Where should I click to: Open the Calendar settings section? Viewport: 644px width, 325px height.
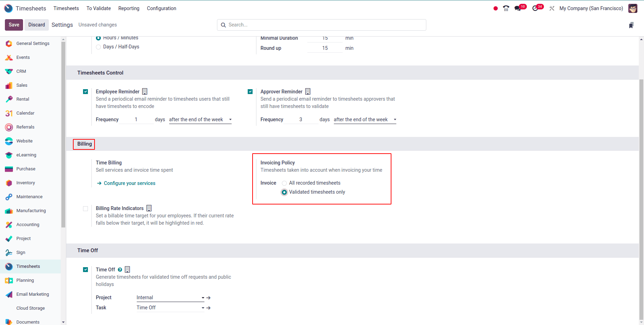click(25, 113)
